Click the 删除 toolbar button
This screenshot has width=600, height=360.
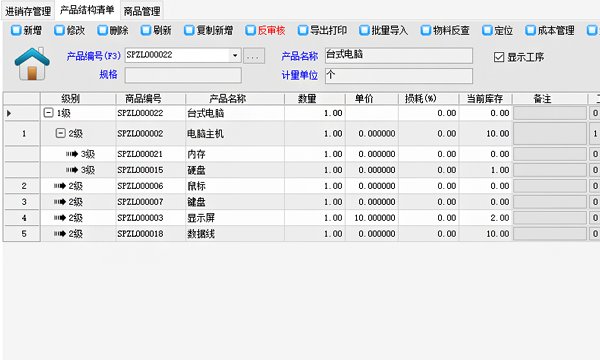[112, 30]
